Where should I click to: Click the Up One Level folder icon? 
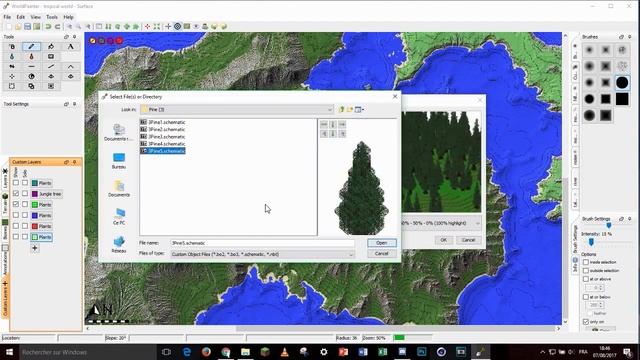341,109
